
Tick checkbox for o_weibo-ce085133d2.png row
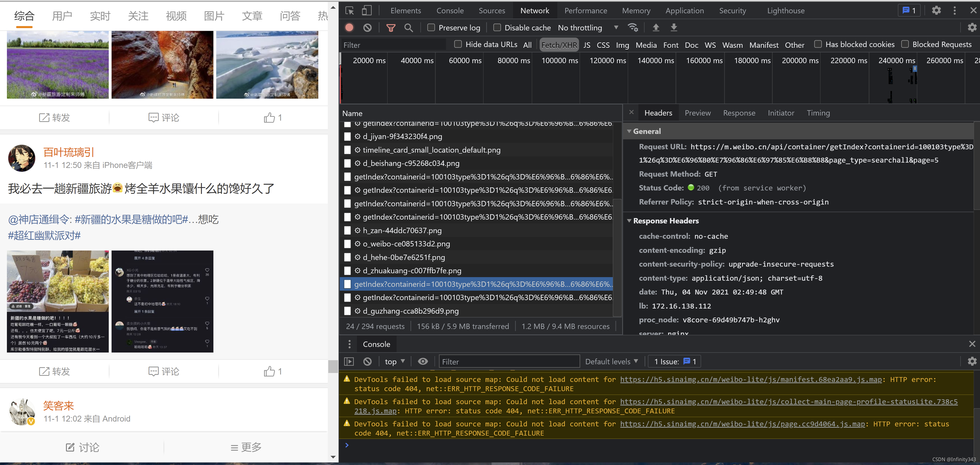pos(347,244)
